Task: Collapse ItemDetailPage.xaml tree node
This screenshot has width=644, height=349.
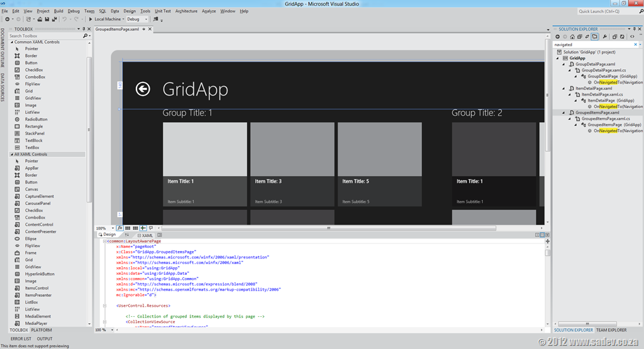Action: click(x=564, y=88)
